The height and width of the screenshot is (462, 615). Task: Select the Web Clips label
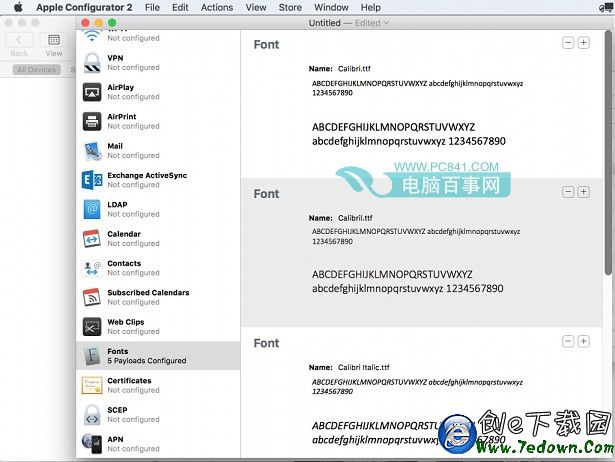point(126,322)
